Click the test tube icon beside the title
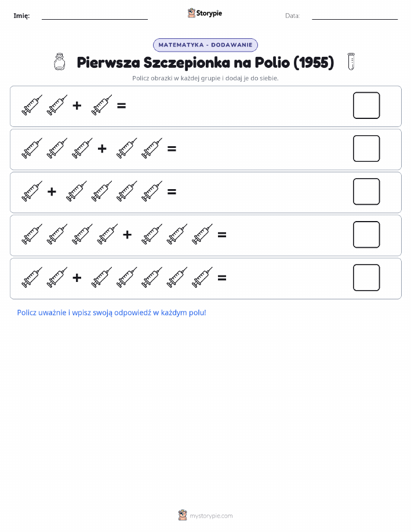This screenshot has width=411, height=532. click(351, 61)
